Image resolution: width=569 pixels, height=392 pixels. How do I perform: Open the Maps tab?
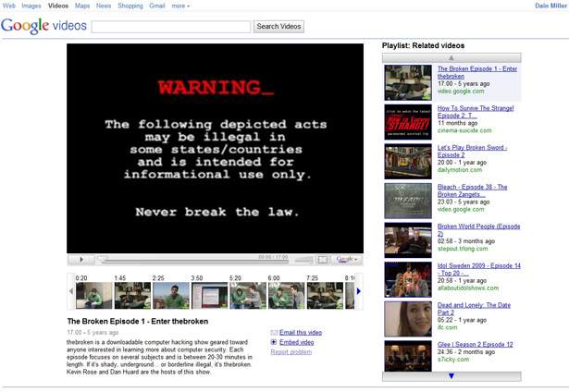pyautogui.click(x=82, y=6)
